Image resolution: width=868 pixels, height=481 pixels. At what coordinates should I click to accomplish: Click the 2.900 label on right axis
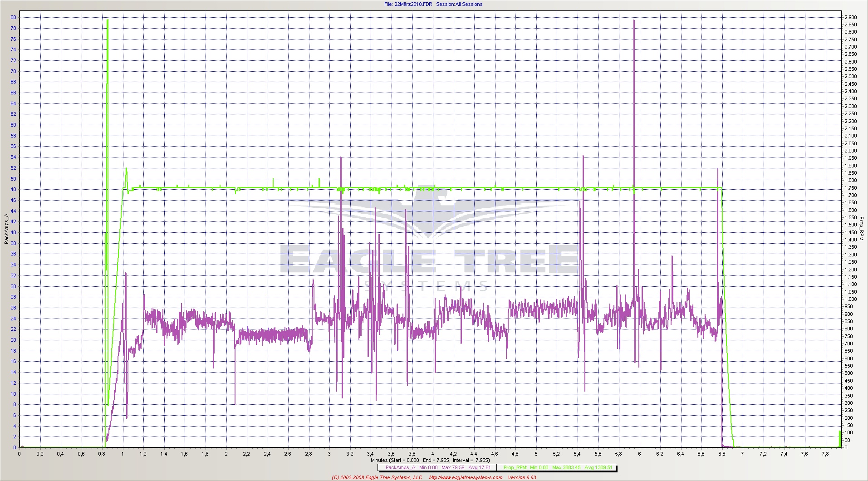(x=850, y=17)
